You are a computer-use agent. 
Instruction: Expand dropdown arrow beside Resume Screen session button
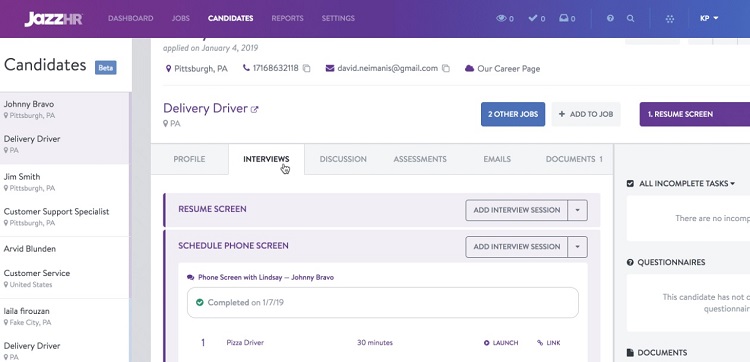[x=577, y=210]
